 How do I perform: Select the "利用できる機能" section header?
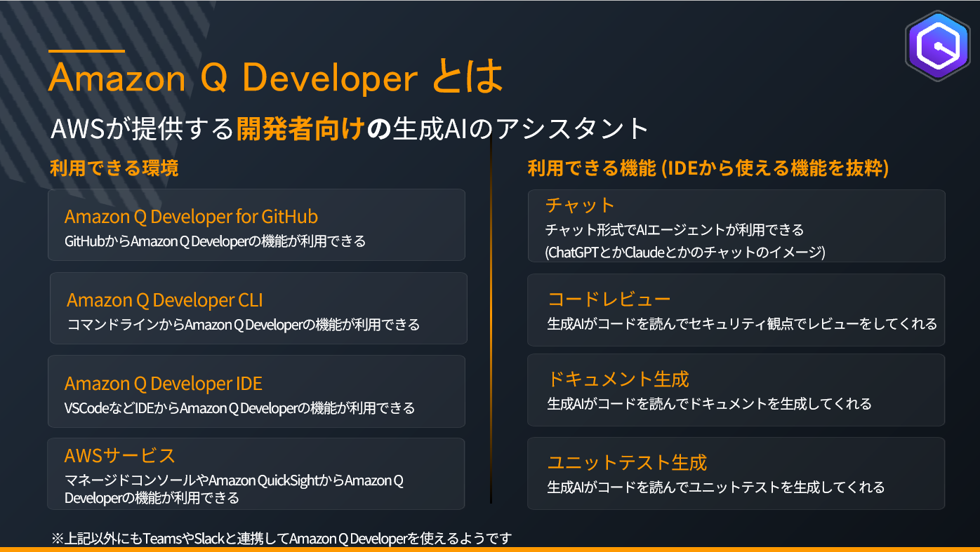(x=709, y=167)
